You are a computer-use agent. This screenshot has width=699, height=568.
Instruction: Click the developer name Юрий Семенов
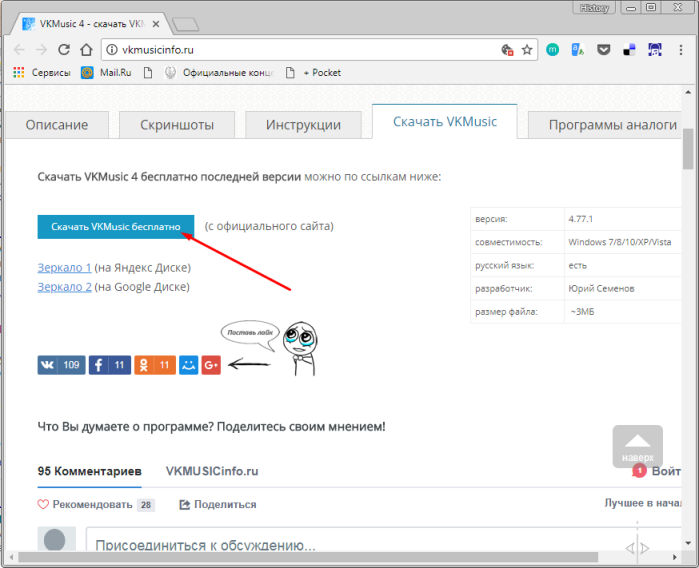(601, 288)
